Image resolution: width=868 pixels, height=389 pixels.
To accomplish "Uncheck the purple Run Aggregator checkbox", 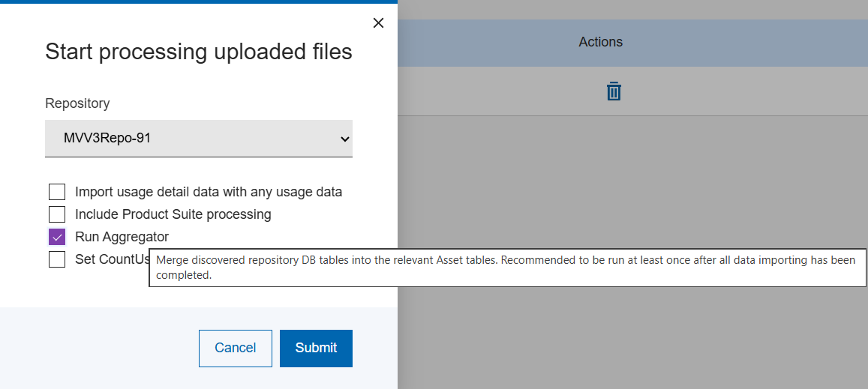I will [x=57, y=237].
